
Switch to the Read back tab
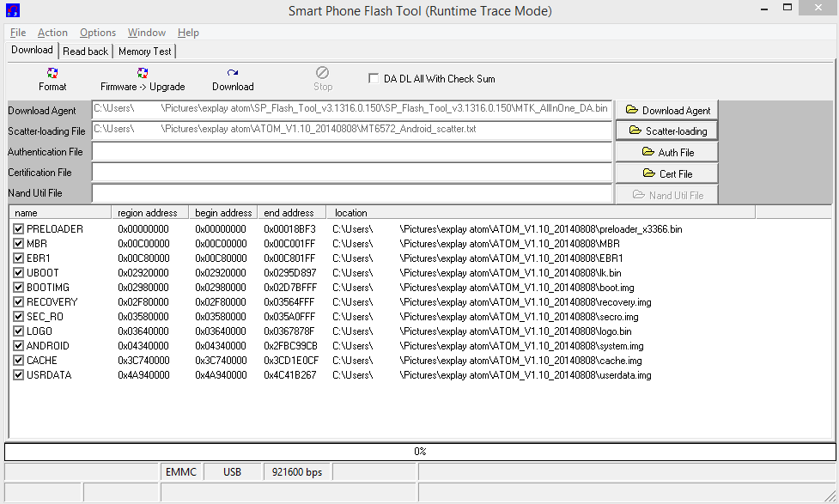click(86, 52)
